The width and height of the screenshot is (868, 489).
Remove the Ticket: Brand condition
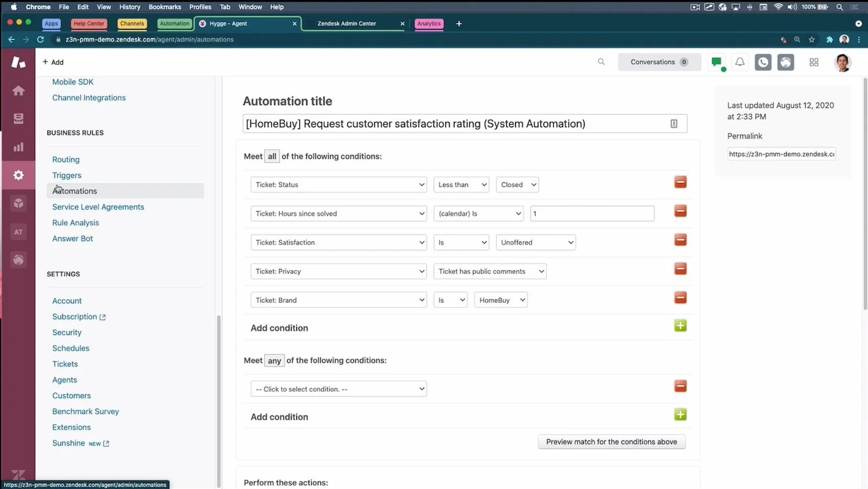click(681, 297)
